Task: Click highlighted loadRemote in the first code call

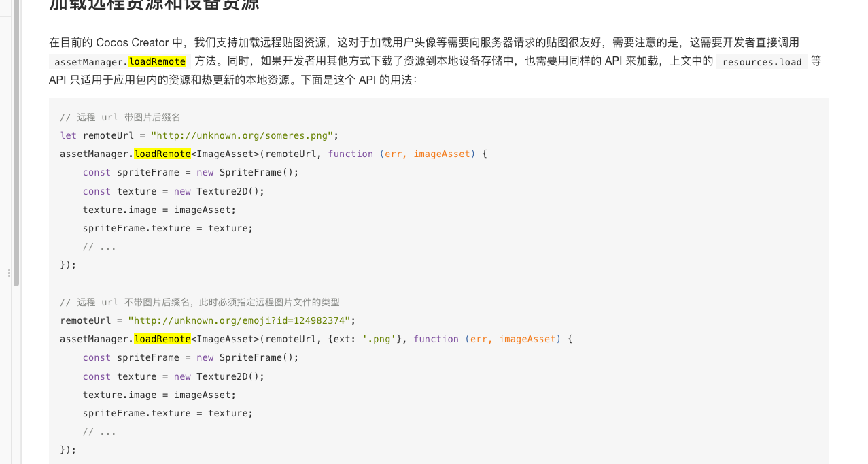Action: point(162,154)
